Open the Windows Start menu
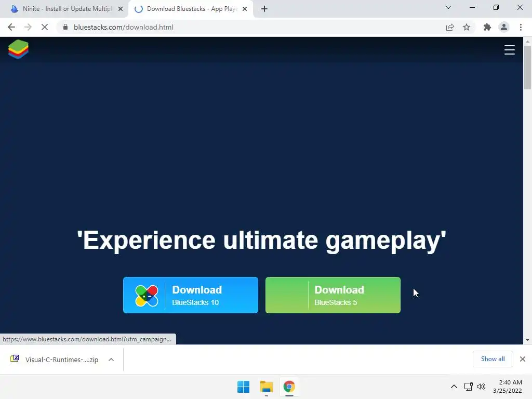 tap(243, 387)
